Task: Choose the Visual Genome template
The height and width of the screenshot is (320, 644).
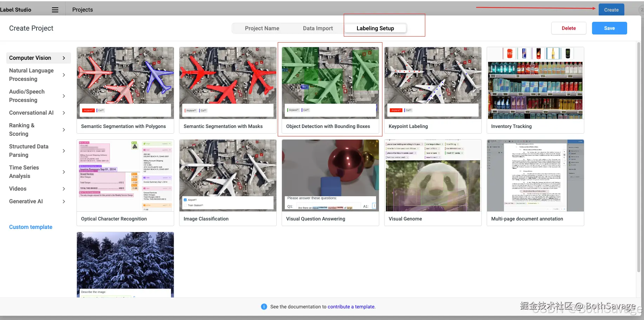Action: click(x=433, y=183)
